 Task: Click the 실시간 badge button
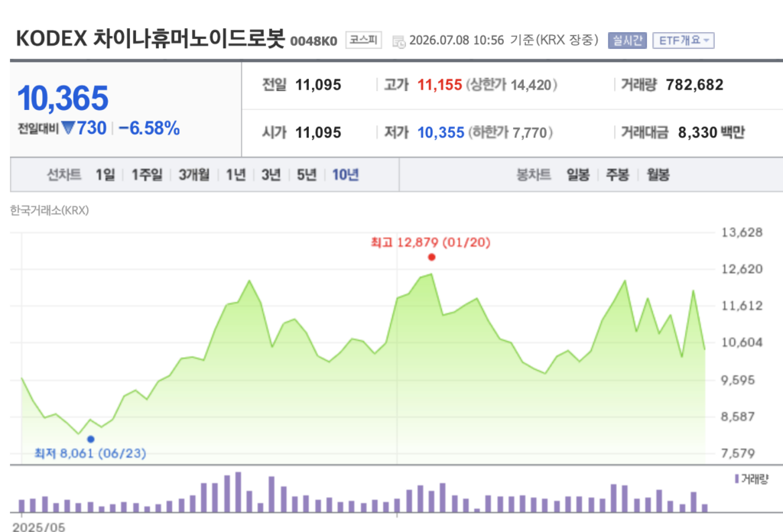click(x=627, y=41)
